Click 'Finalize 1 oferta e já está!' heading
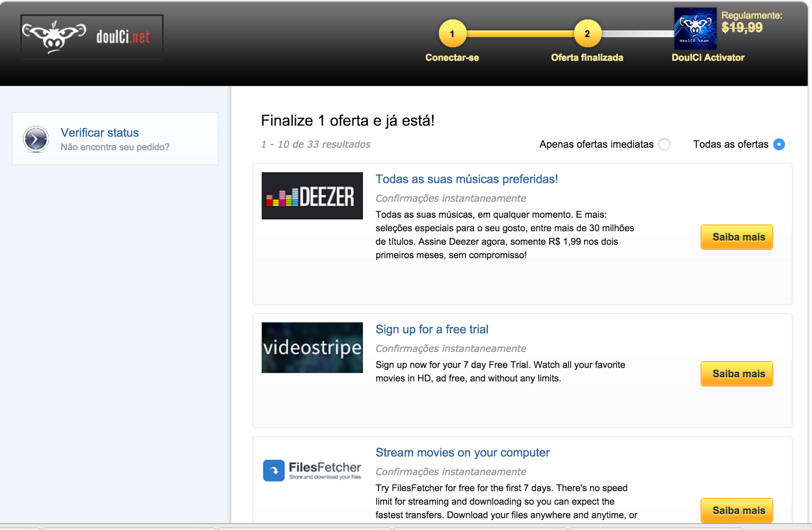 click(348, 121)
